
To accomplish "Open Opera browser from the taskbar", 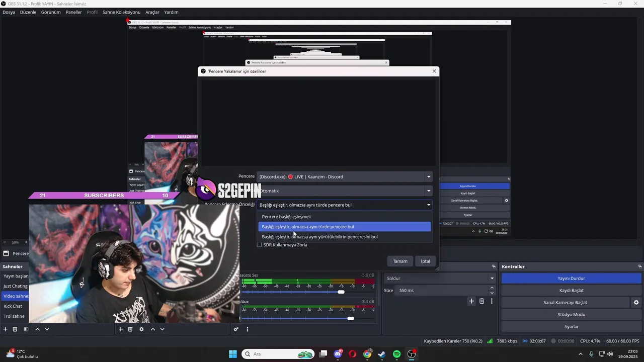I will click(353, 354).
